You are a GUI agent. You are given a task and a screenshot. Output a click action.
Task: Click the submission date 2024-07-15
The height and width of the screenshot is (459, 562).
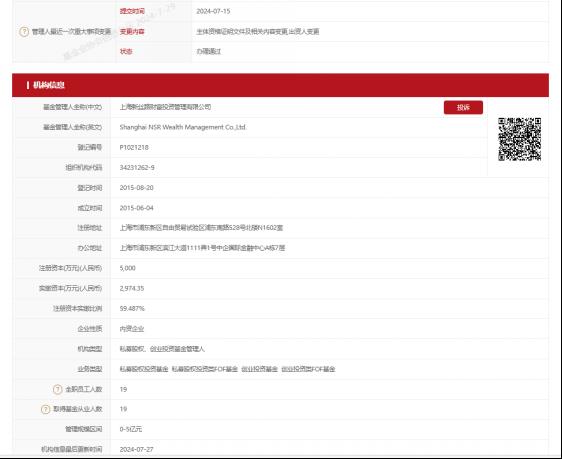click(x=213, y=11)
